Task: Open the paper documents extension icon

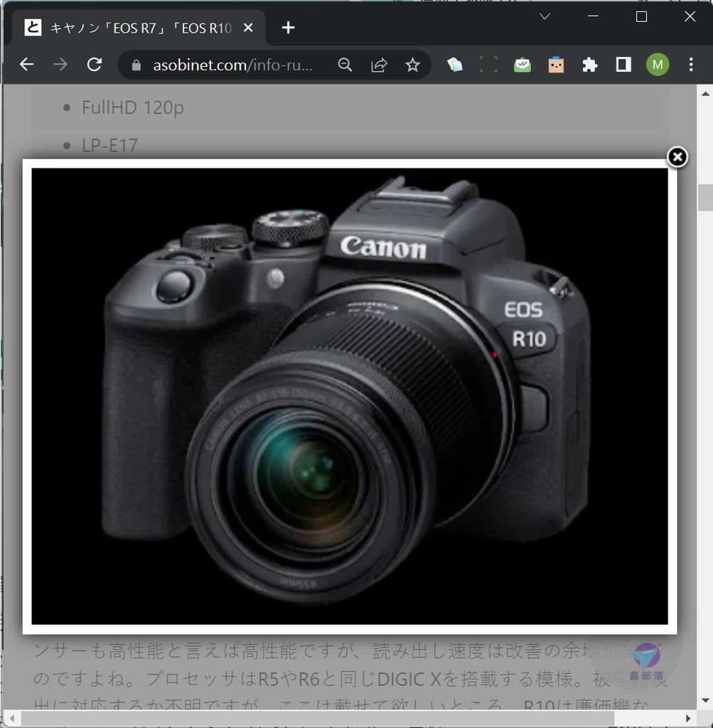Action: coord(454,65)
